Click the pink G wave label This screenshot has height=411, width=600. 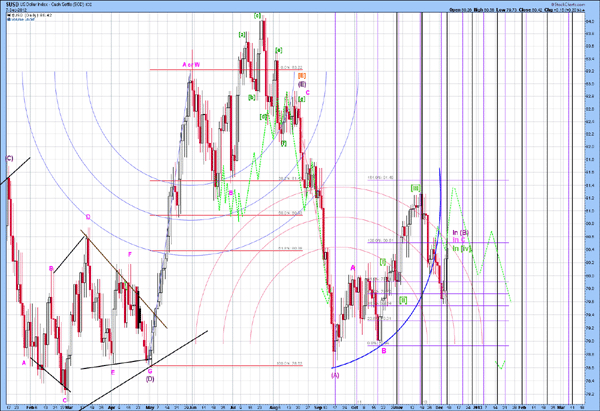(150, 371)
